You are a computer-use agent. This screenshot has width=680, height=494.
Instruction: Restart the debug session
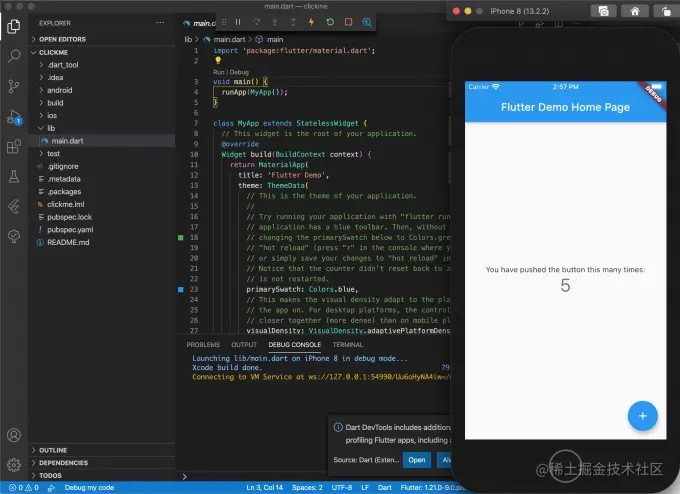coord(330,22)
